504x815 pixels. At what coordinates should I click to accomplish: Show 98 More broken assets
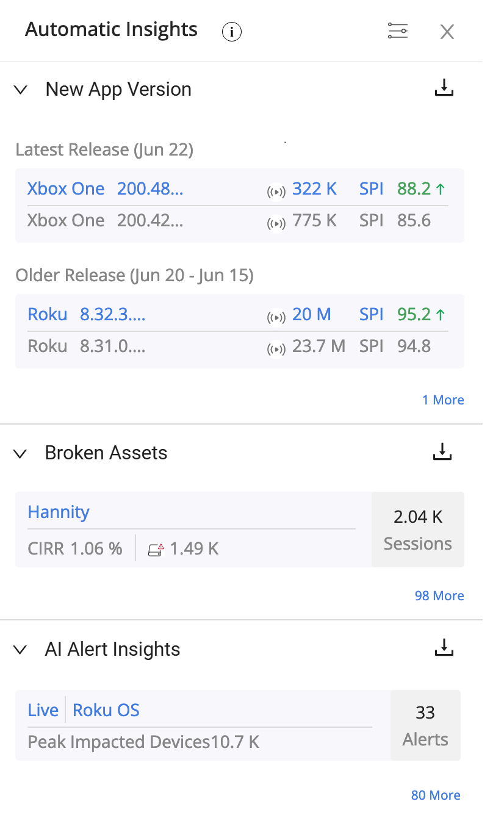(x=439, y=596)
